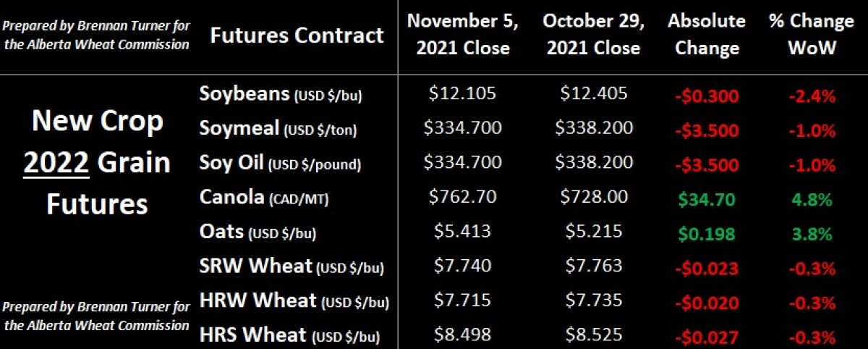Screen dimensions: 868x349
Task: Click the New Crop 2022 Grain Futures title
Action: click(97, 163)
